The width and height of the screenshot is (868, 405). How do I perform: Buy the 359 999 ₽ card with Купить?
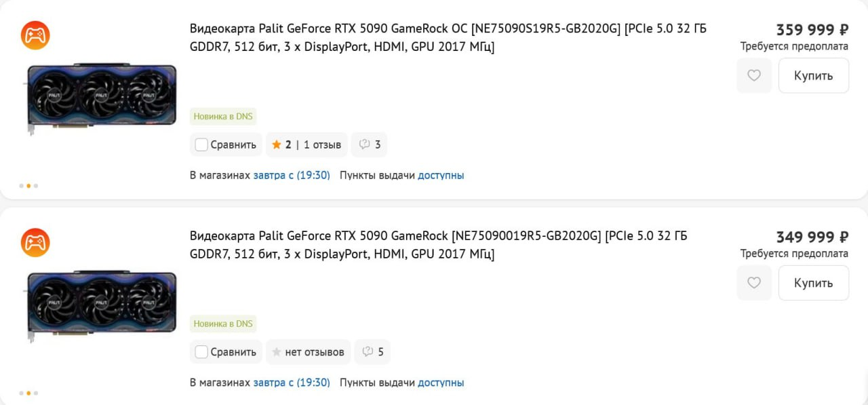point(813,75)
